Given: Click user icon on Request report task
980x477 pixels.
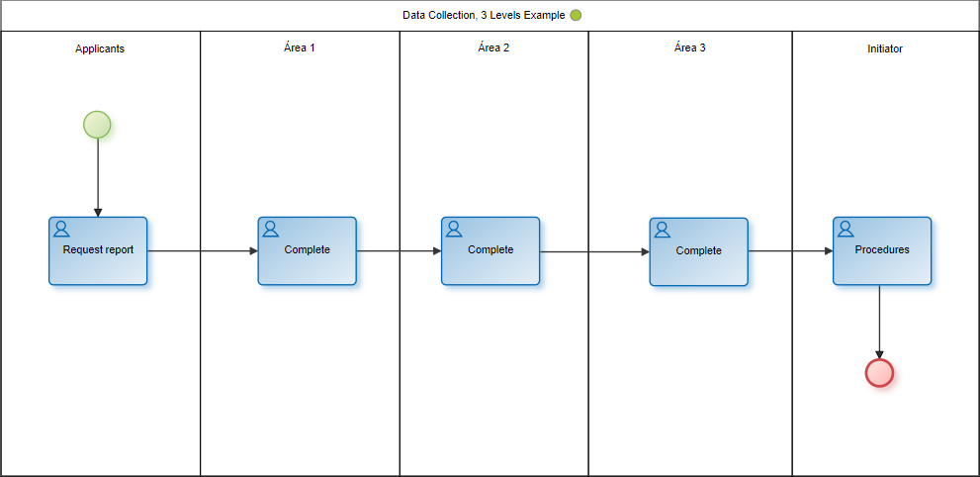Looking at the screenshot, I should click(x=61, y=230).
